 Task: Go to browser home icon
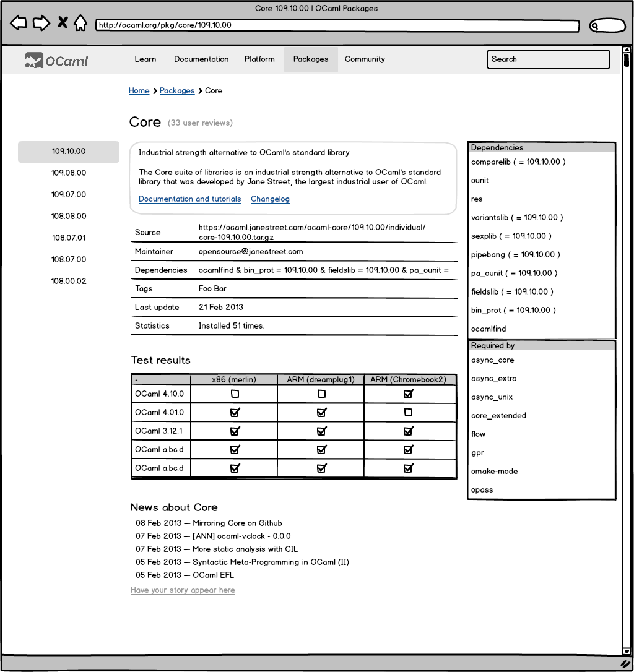80,23
